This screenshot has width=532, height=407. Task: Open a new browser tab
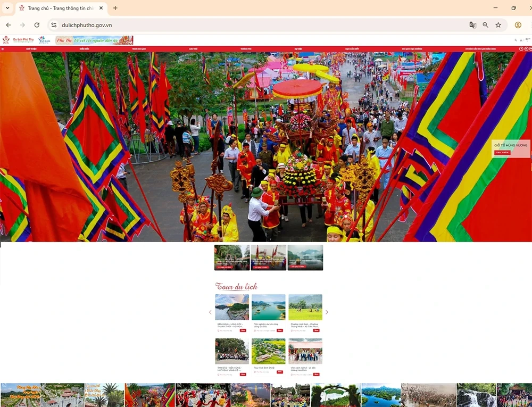pyautogui.click(x=115, y=8)
